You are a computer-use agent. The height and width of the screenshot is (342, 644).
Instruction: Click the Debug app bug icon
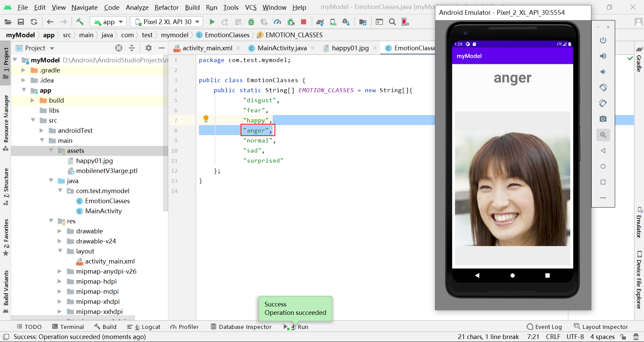[x=251, y=22]
